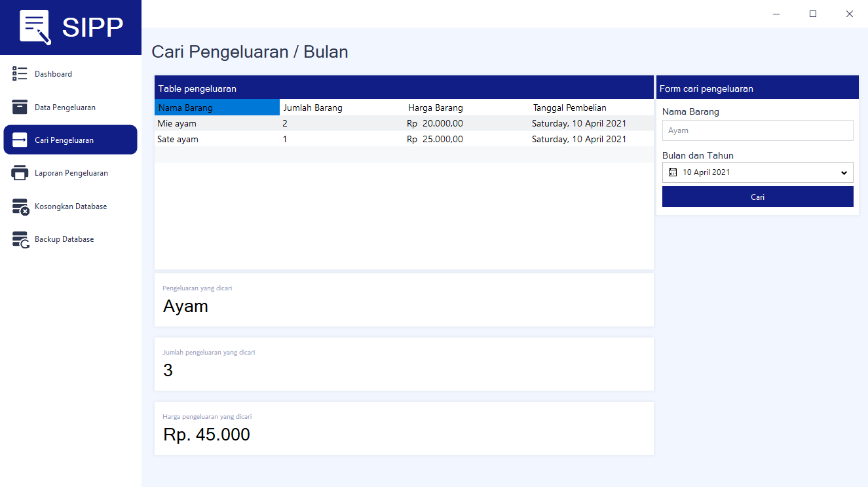The height and width of the screenshot is (487, 868).
Task: Sort by Tanggal Pembelian column header
Action: pyautogui.click(x=592, y=107)
